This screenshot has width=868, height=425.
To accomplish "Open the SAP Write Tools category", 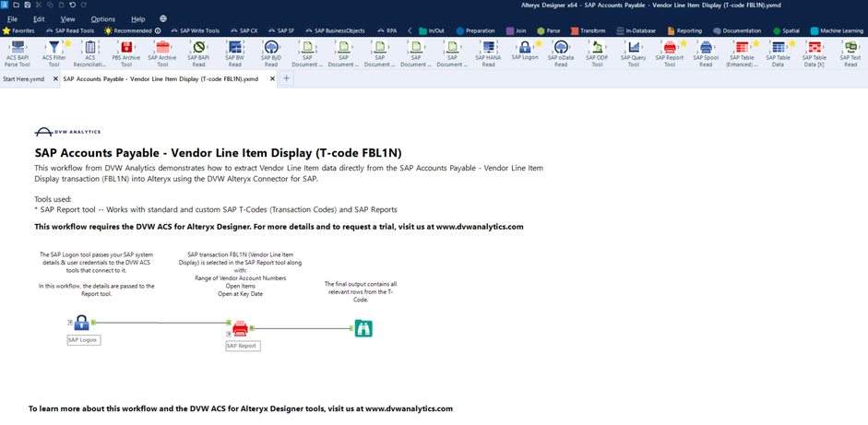I will coord(196,31).
